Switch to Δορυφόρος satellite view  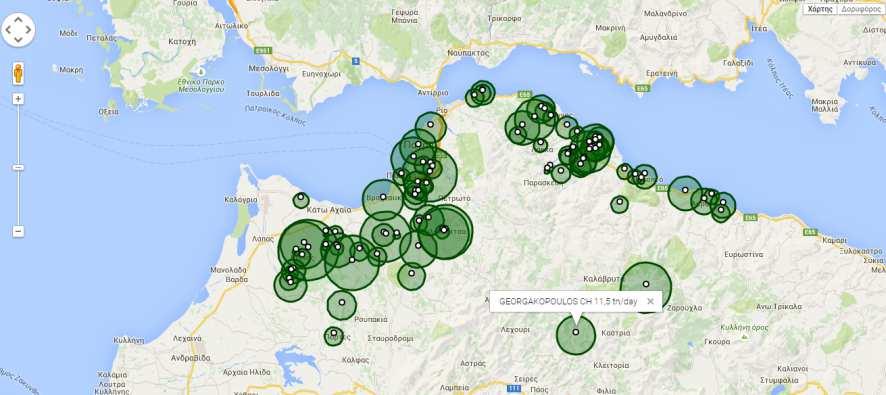[861, 10]
